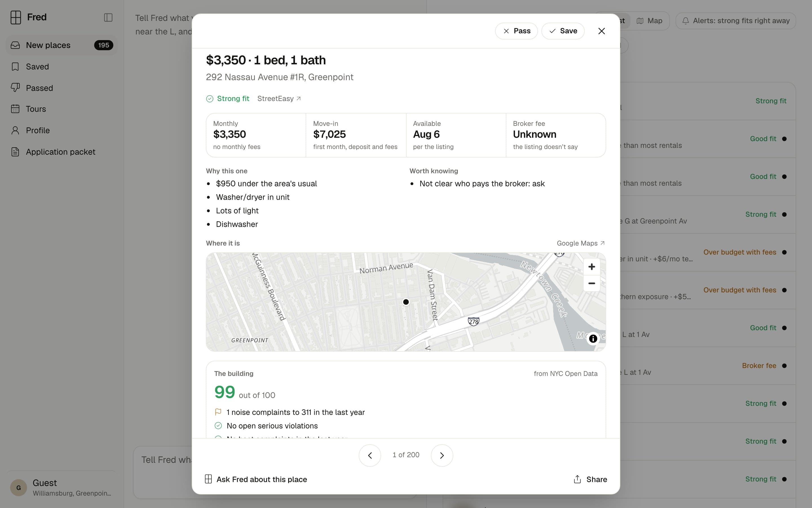The width and height of the screenshot is (812, 508).
Task: Click the listing location marker on map
Action: pyautogui.click(x=406, y=302)
